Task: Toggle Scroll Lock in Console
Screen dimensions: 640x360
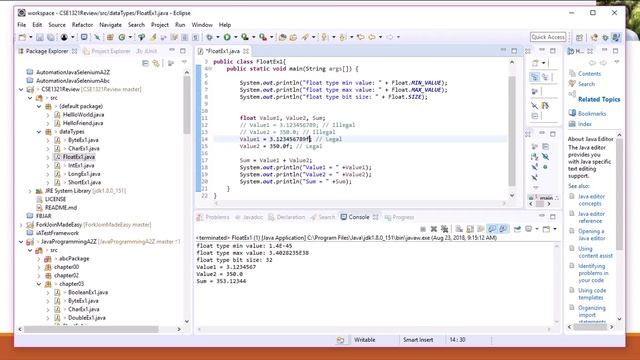Action: click(x=470, y=229)
